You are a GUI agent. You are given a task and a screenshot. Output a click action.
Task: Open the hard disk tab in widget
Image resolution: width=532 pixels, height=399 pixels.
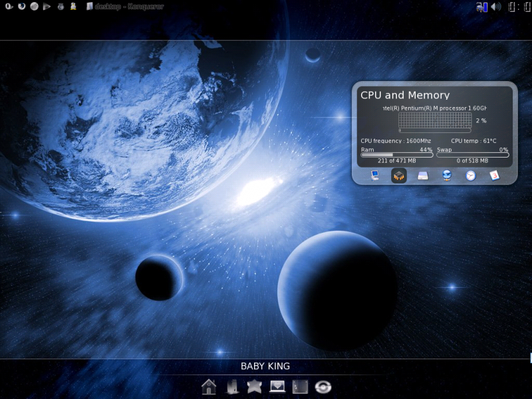pos(423,176)
